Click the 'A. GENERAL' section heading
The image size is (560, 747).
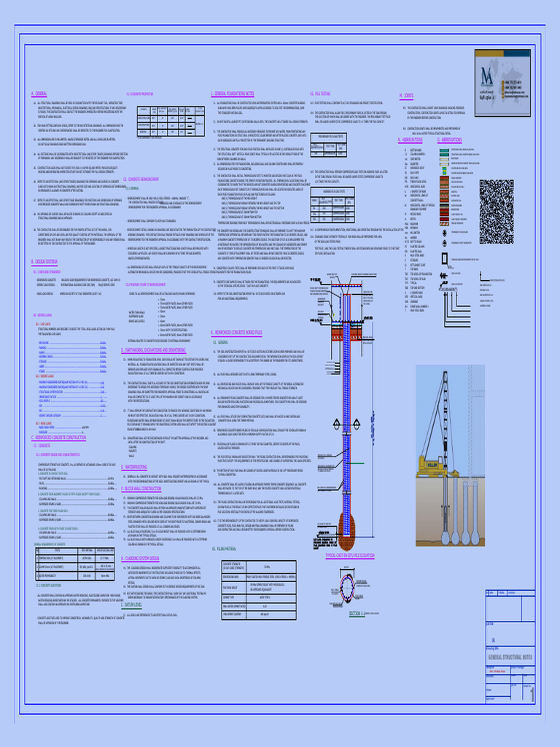pyautogui.click(x=39, y=94)
